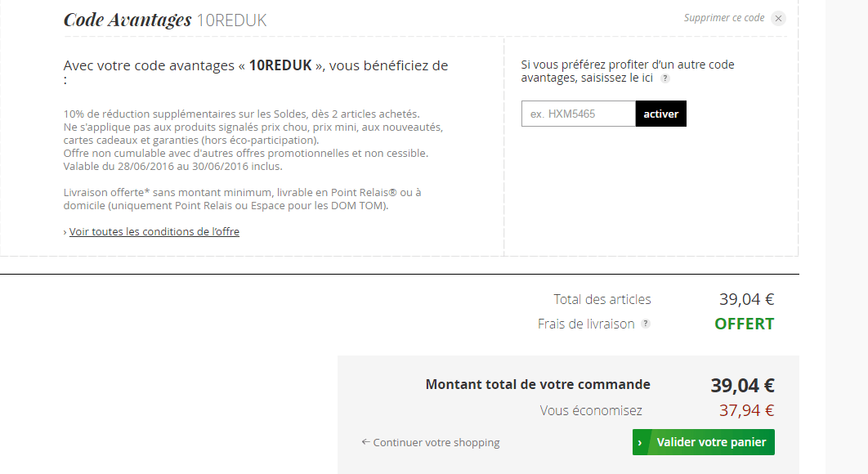Open Voir toutes les conditions de l'offre
This screenshot has width=868, height=474.
154,232
